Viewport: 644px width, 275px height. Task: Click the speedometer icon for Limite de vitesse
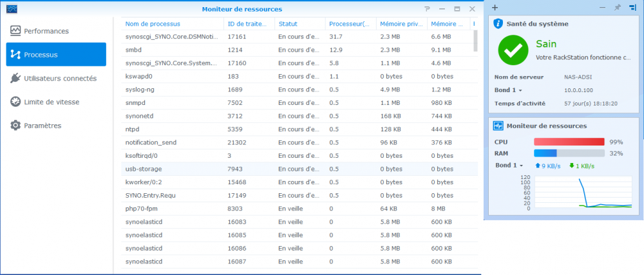pos(15,102)
